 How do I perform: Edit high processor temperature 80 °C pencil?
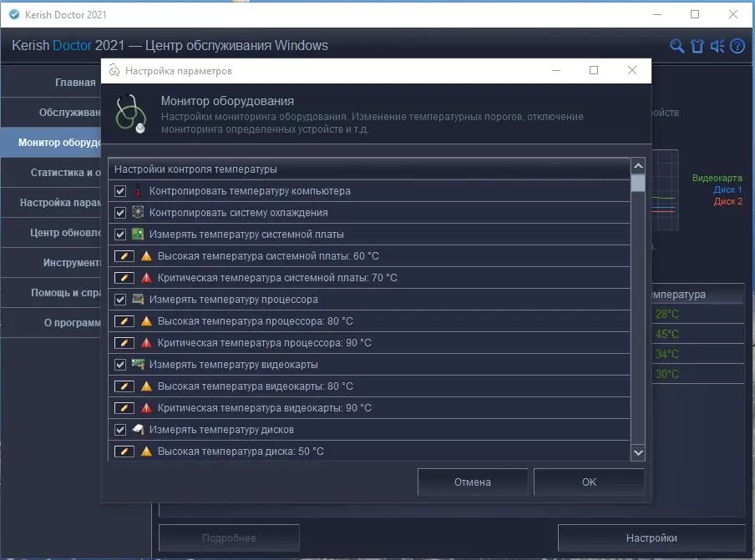[x=124, y=320]
